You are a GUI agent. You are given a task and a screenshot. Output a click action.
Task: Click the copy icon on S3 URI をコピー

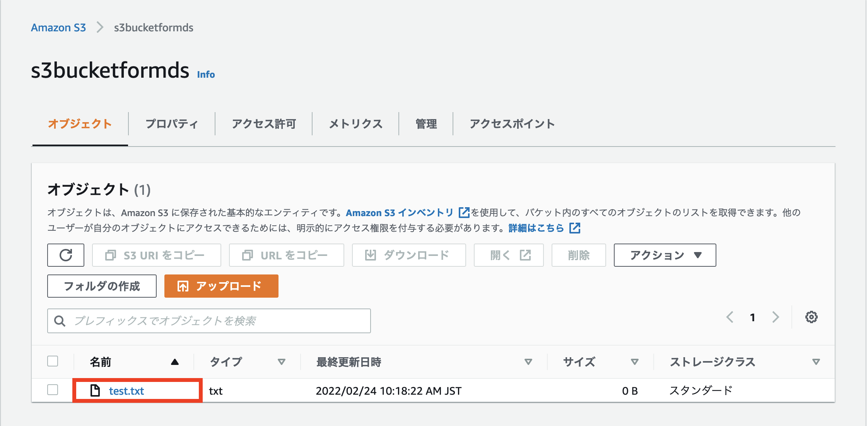(x=111, y=255)
